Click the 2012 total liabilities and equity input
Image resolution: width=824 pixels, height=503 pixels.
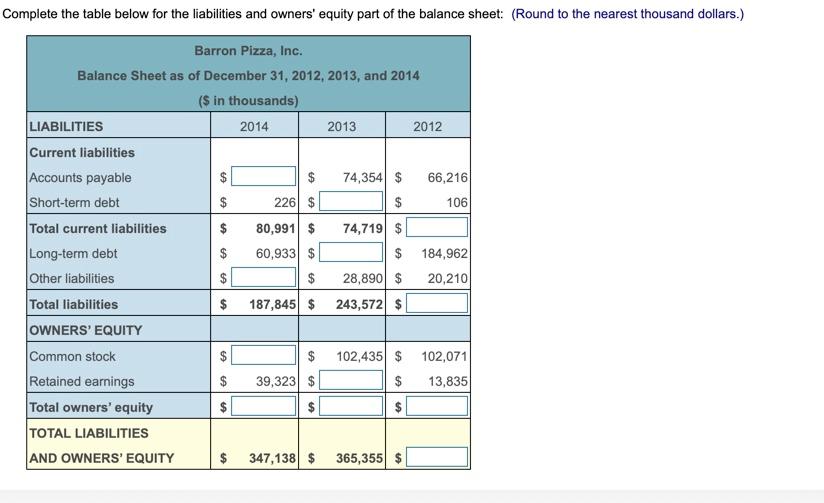coord(437,457)
